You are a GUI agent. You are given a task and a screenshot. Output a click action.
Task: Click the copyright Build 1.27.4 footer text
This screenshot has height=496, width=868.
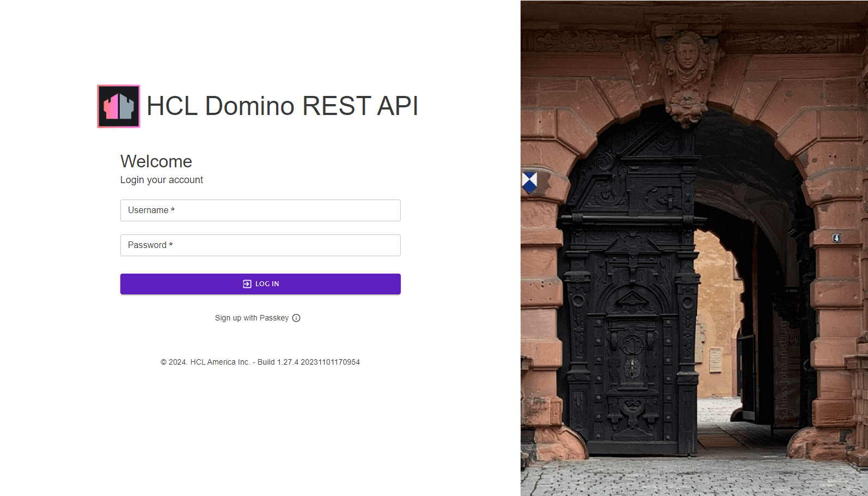[x=260, y=362]
